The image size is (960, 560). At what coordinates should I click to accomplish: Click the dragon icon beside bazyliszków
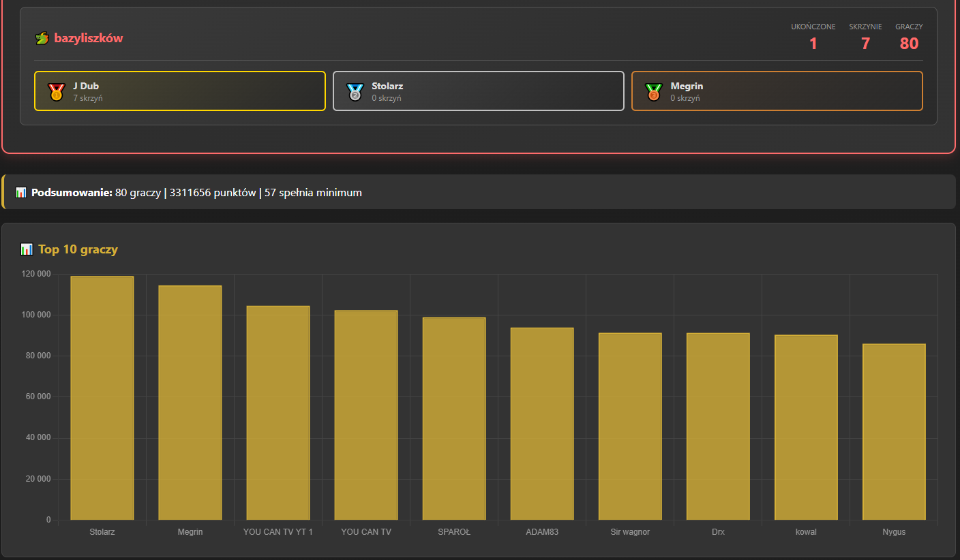42,39
